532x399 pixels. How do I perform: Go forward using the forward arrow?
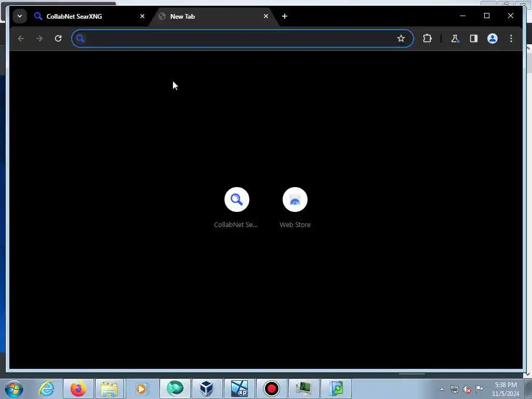pyautogui.click(x=39, y=38)
